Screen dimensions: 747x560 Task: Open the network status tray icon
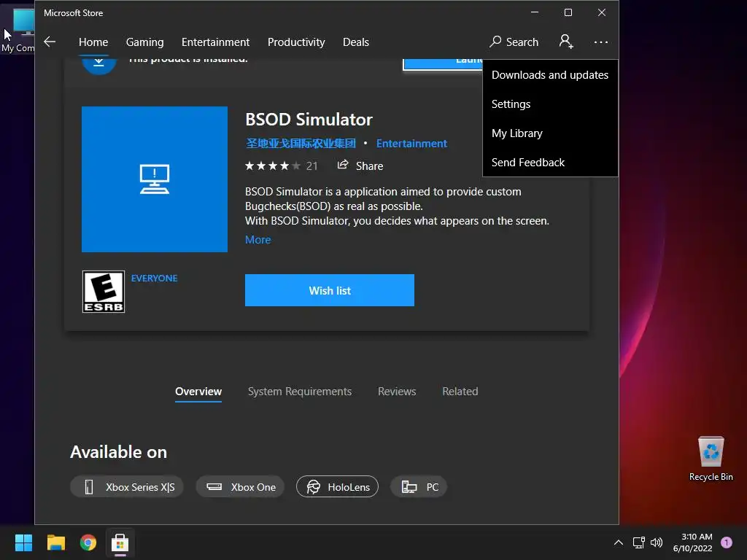point(638,542)
